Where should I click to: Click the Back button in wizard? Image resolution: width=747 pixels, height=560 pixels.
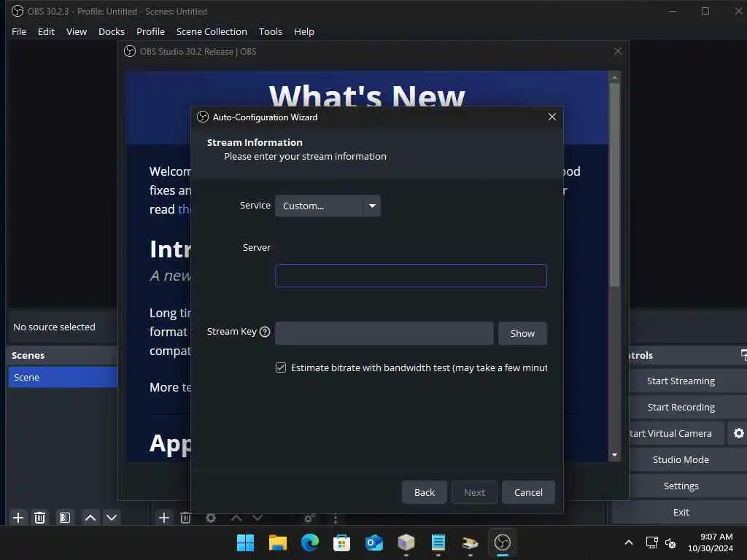[425, 492]
